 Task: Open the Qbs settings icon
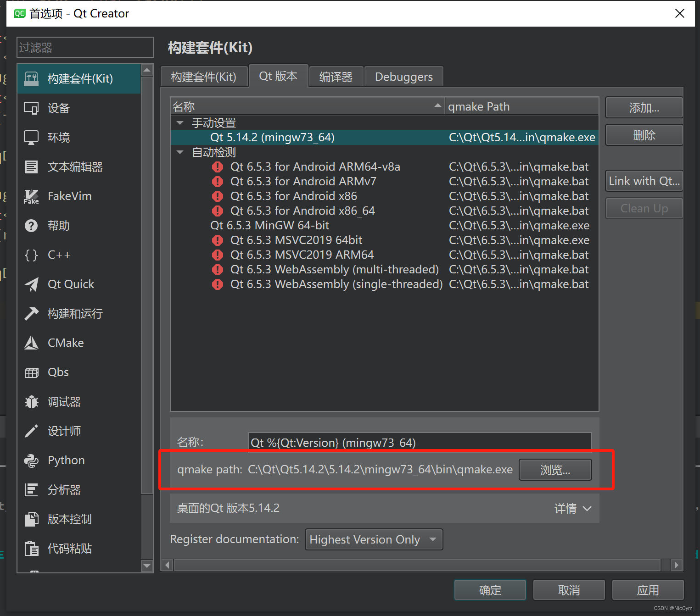[31, 372]
